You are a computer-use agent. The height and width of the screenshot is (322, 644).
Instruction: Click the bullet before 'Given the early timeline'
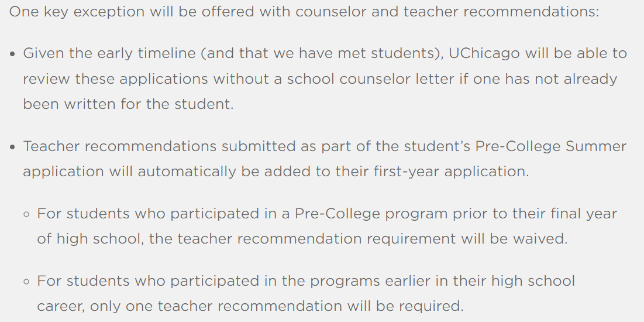tap(13, 54)
